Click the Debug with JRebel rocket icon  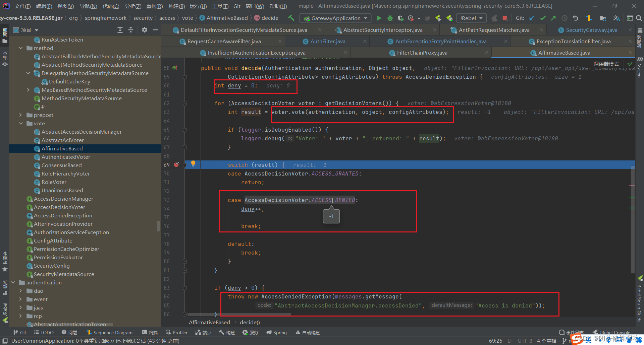pyautogui.click(x=449, y=18)
